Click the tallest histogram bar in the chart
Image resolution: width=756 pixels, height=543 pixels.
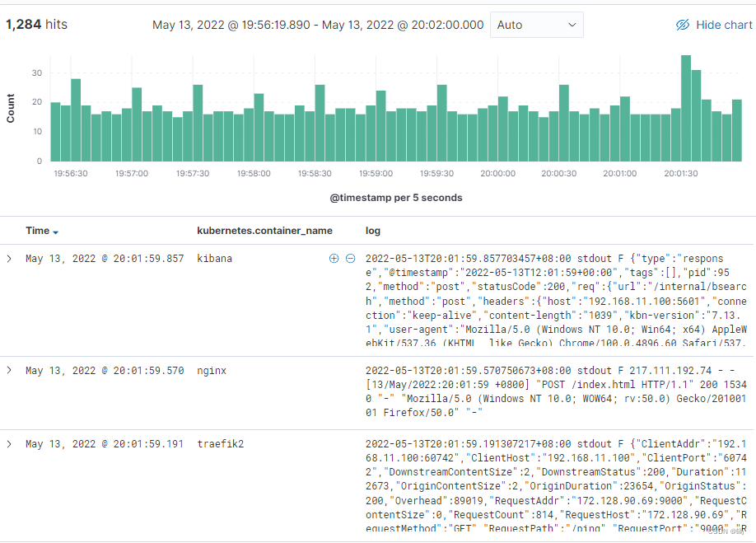pyautogui.click(x=686, y=108)
